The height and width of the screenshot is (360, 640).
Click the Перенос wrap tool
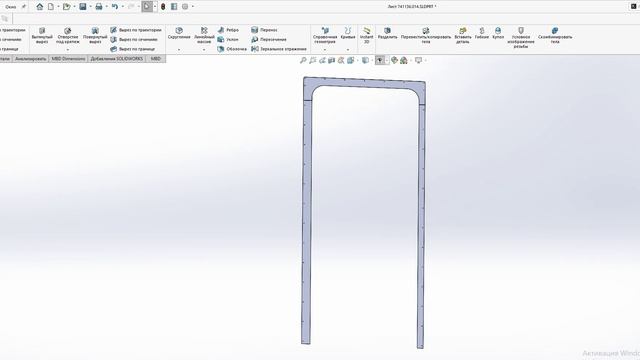pos(264,30)
